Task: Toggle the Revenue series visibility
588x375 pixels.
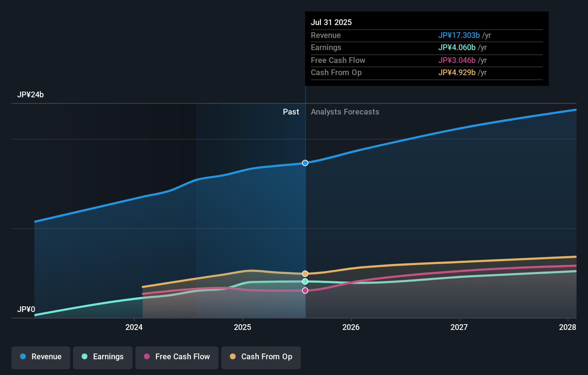Action: pos(40,357)
